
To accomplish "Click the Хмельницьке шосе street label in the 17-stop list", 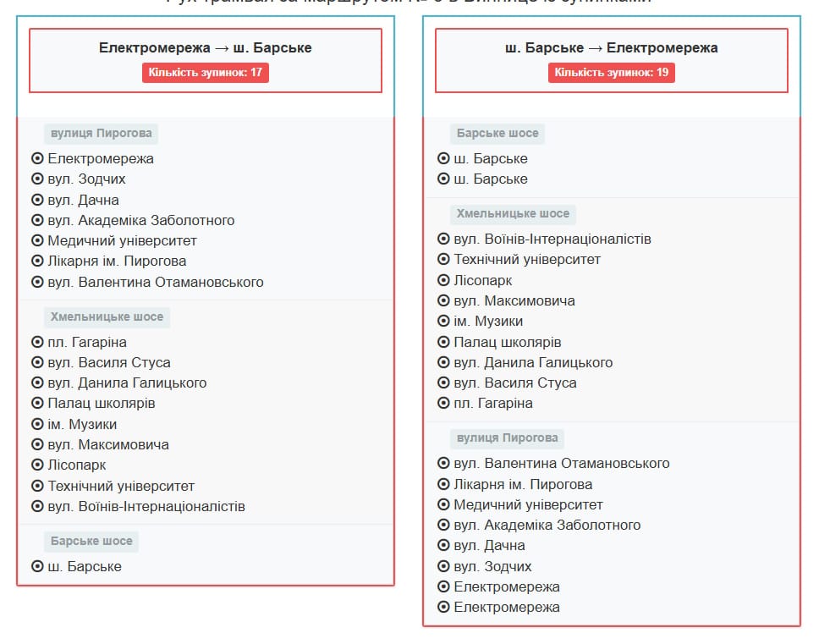I will [107, 317].
